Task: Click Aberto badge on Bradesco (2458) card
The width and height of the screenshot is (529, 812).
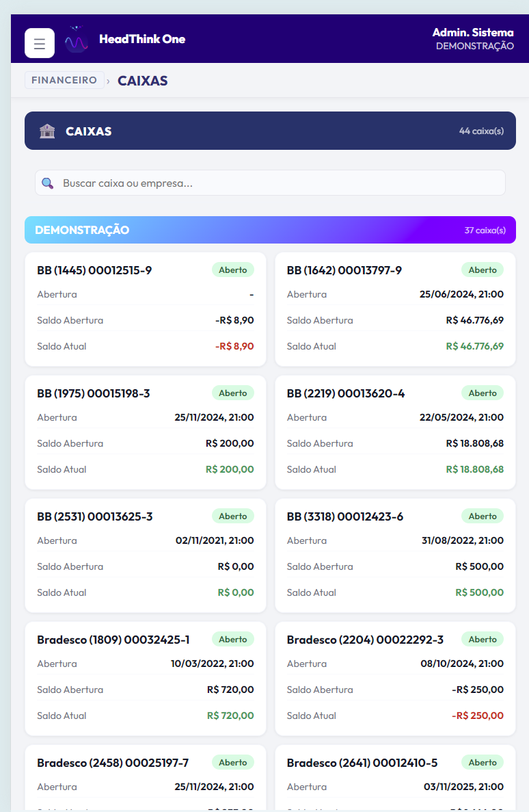Action: point(233,763)
